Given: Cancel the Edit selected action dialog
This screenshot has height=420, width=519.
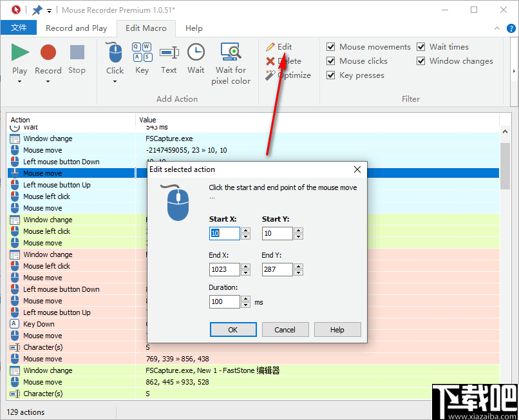Looking at the screenshot, I should [x=285, y=329].
